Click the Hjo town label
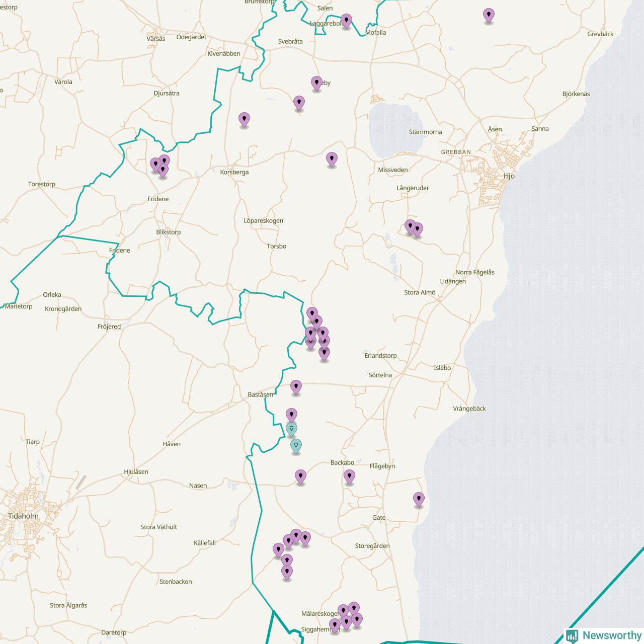 tap(509, 176)
